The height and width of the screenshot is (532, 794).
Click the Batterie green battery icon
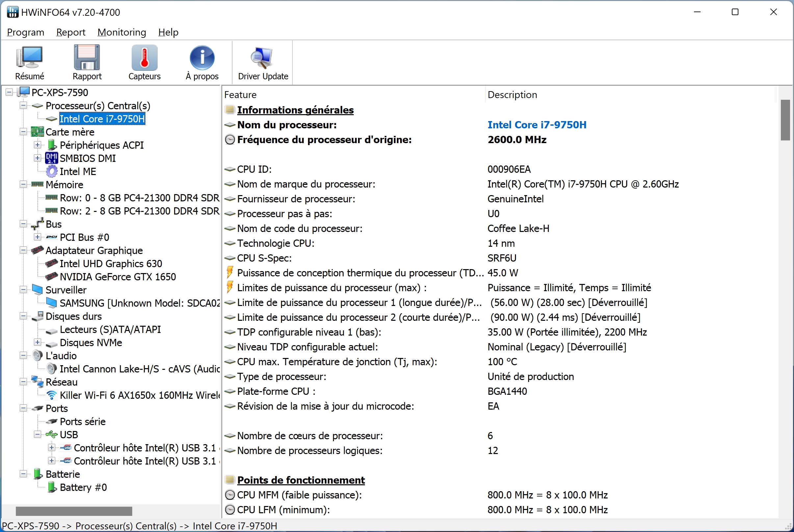(x=38, y=474)
